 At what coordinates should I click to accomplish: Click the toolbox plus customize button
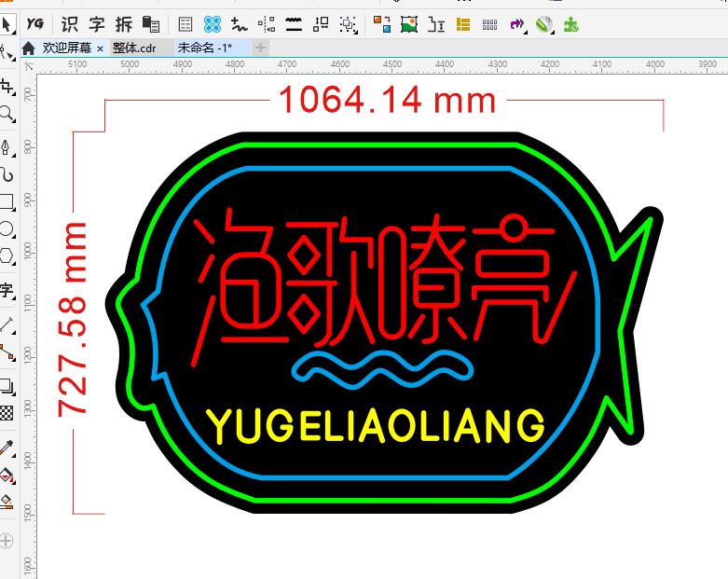pyautogui.click(x=6, y=541)
